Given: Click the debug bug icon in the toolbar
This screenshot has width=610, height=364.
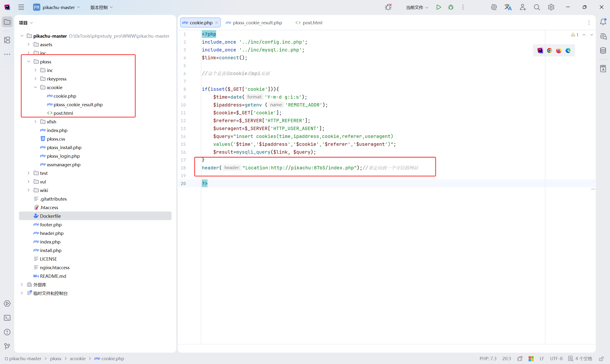Looking at the screenshot, I should [x=451, y=7].
